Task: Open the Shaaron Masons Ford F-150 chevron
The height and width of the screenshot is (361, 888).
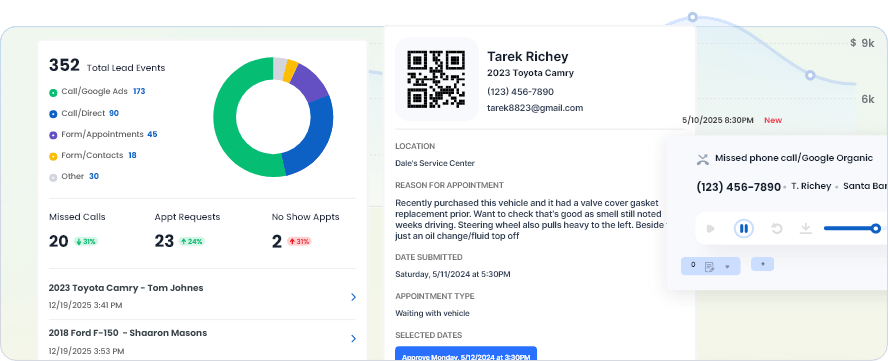Action: [353, 338]
